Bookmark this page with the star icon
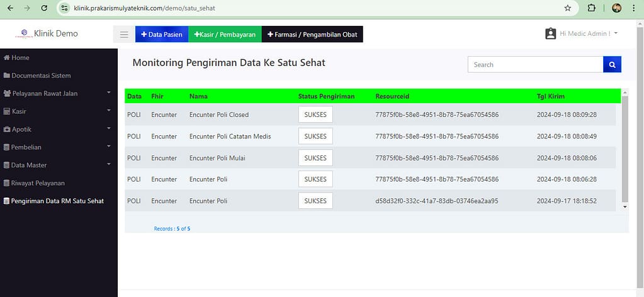This screenshot has height=297, width=644. 568,8
